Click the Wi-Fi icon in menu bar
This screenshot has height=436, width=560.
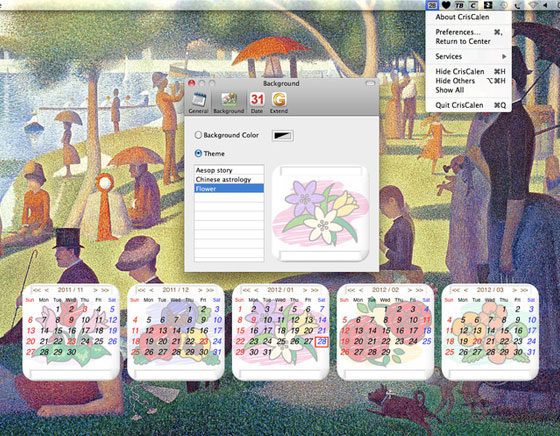(533, 5)
